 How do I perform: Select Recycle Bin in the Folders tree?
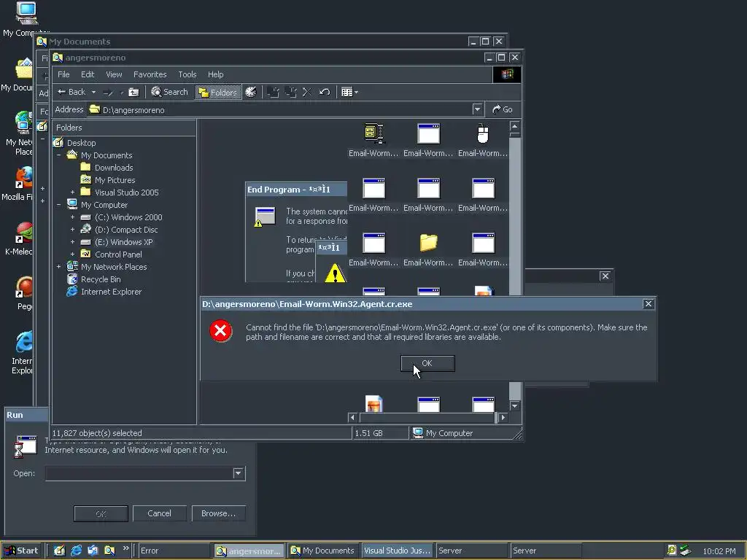101,279
